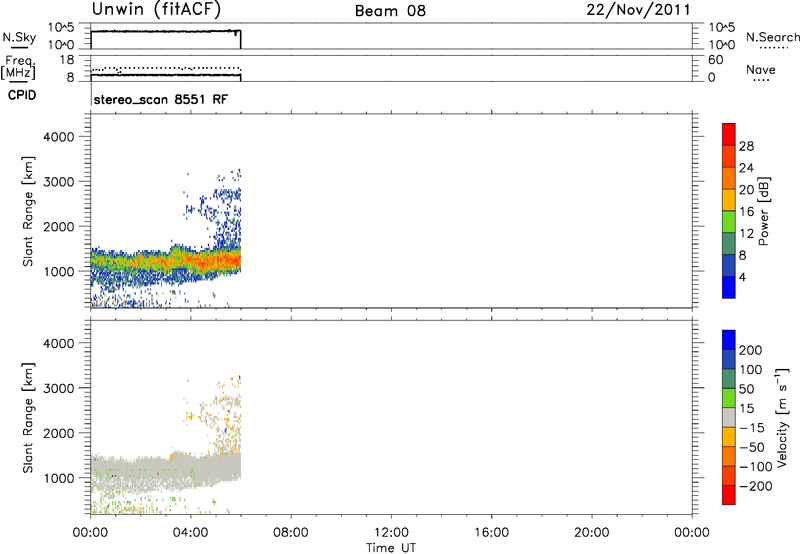800x554 pixels.
Task: Click the 'Unwin (fitACF)' title text
Action: pos(156,9)
